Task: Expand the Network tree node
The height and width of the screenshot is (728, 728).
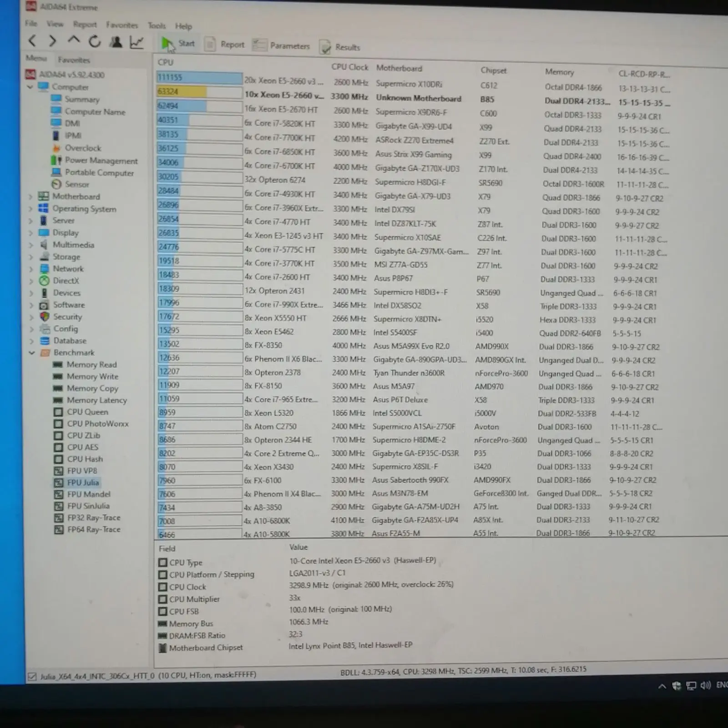Action: point(31,269)
